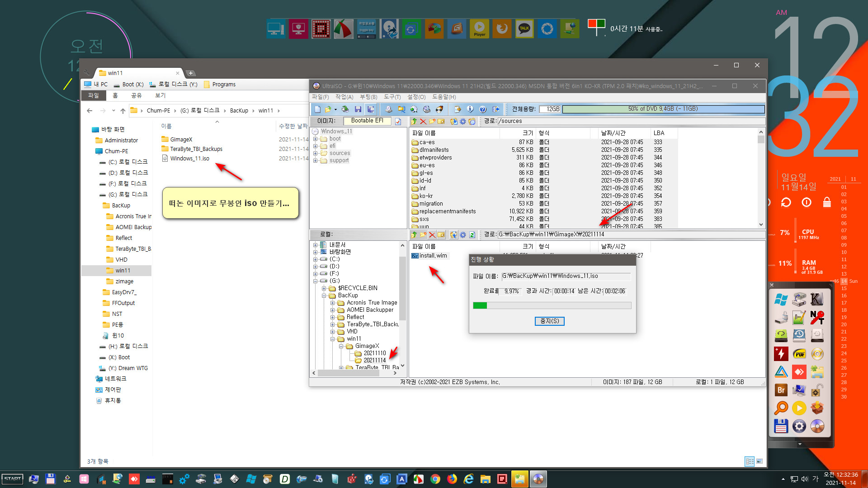Screen dimensions: 868x488
Task: Select ko-kr folder in image file list
Action: pos(422,196)
